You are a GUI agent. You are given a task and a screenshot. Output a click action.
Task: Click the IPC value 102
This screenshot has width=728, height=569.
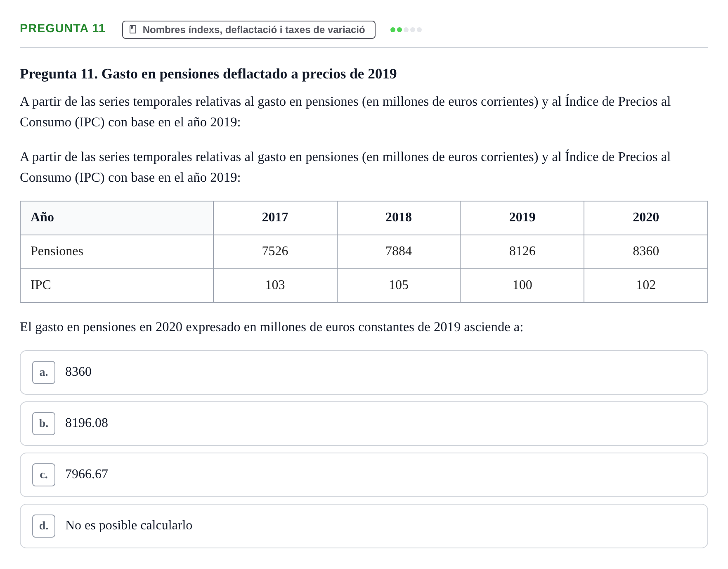[646, 286]
